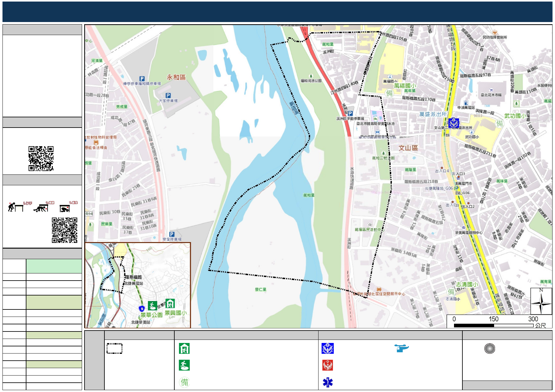Viewport: 555px width, 392px height.
Task: Click the red fire department emblem in legend
Action: (x=328, y=365)
